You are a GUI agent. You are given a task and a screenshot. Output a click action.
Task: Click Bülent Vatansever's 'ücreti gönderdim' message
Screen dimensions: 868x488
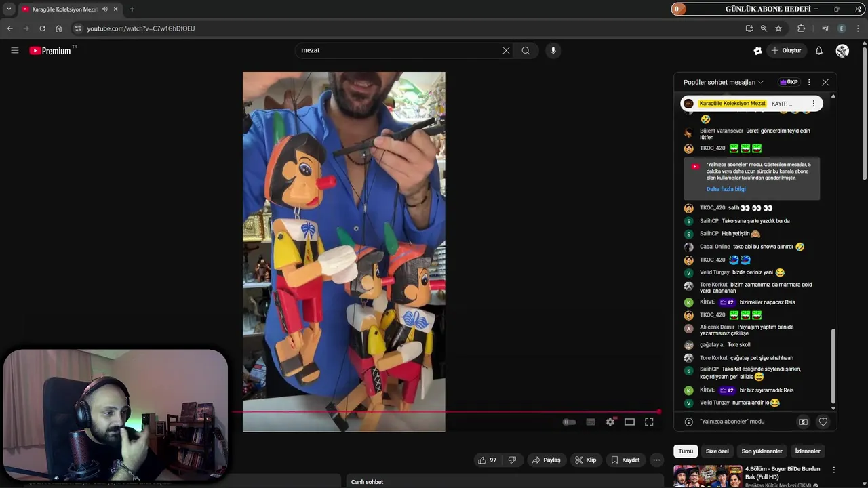point(755,134)
